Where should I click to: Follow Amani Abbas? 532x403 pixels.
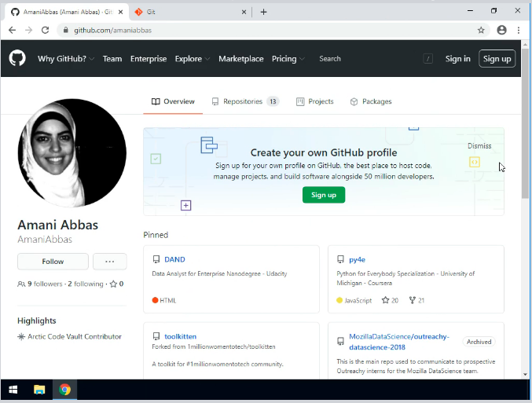[x=53, y=262]
